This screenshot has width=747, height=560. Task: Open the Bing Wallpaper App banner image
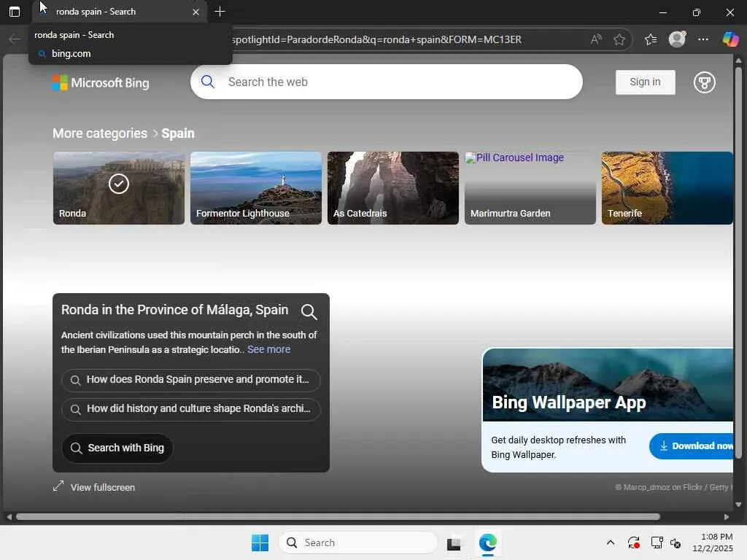pos(608,385)
